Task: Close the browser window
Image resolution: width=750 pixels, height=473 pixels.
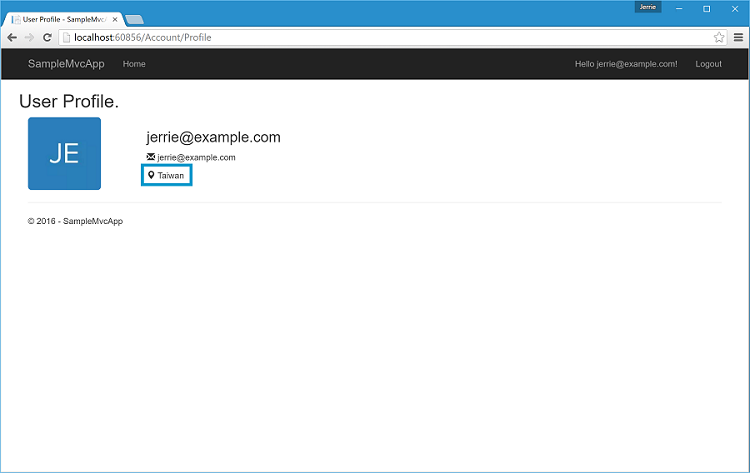Action: click(x=735, y=9)
